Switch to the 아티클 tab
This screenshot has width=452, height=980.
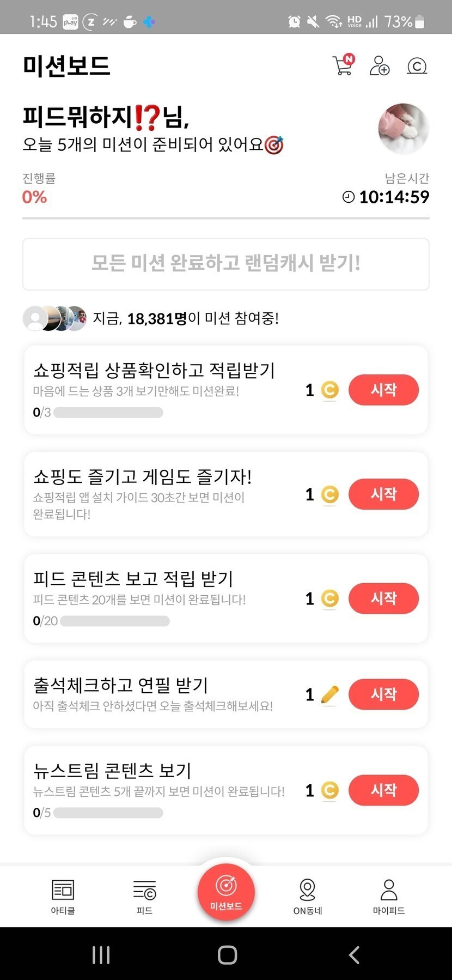(63, 896)
